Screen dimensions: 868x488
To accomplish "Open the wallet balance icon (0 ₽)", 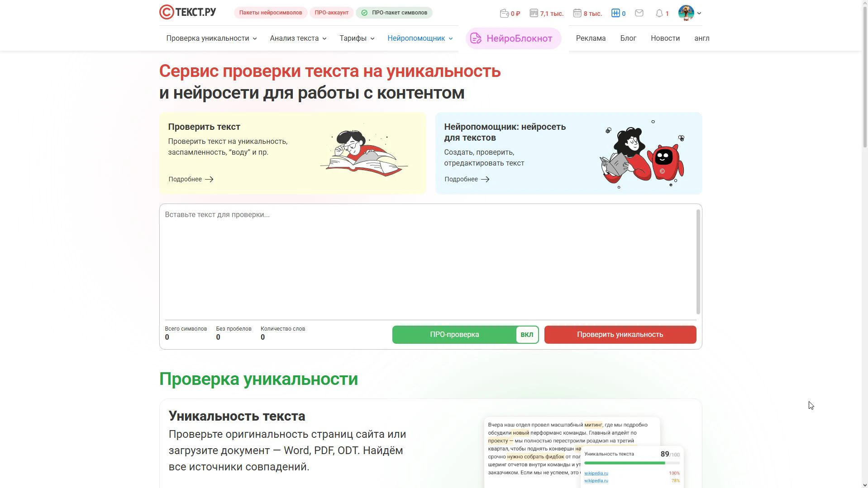I will pos(504,13).
